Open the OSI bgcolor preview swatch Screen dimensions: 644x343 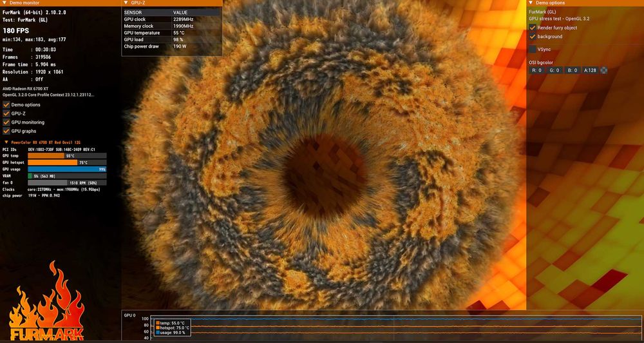(x=604, y=70)
